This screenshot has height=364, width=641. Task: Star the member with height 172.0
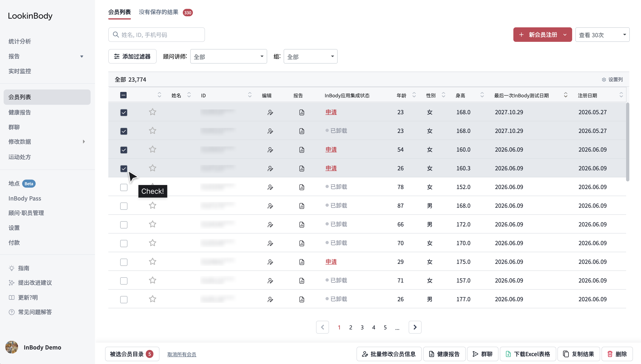pos(152,224)
